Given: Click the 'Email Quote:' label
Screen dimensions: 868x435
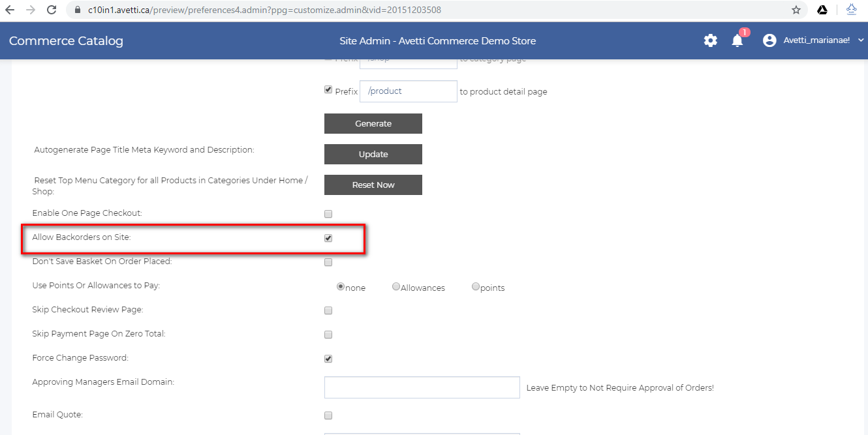Looking at the screenshot, I should [57, 414].
